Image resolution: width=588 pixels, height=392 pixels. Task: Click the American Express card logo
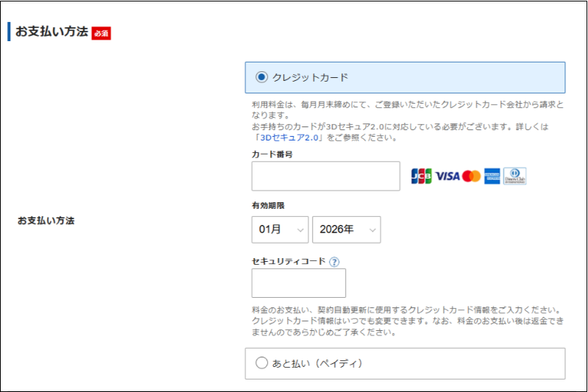pos(492,176)
